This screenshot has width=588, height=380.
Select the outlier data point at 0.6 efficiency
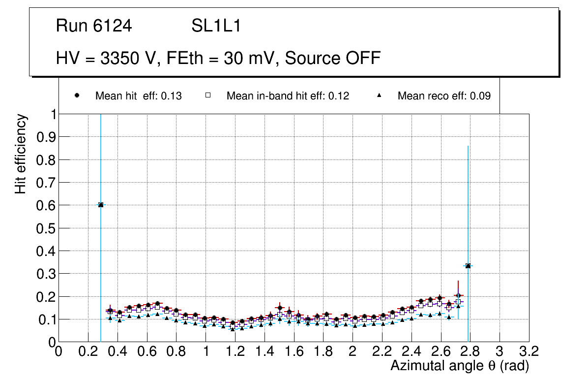tap(101, 205)
